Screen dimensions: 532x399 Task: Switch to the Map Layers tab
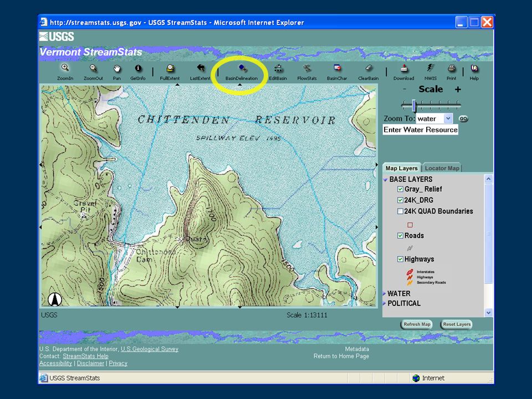click(x=401, y=168)
